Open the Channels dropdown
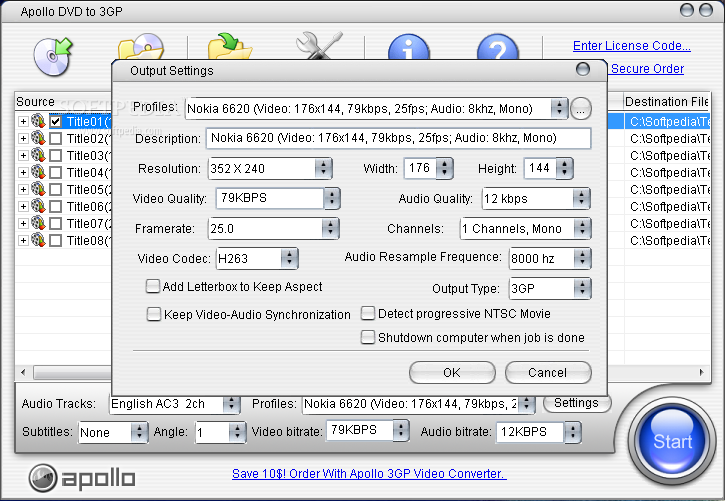725x501 pixels. pos(582,228)
